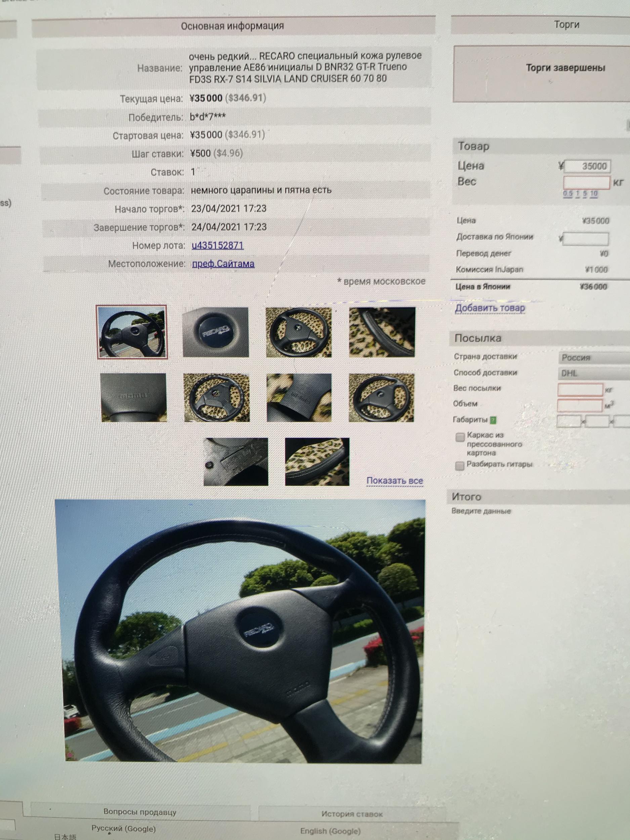
Task: Focus the second Габариты dimension field
Action: [597, 422]
